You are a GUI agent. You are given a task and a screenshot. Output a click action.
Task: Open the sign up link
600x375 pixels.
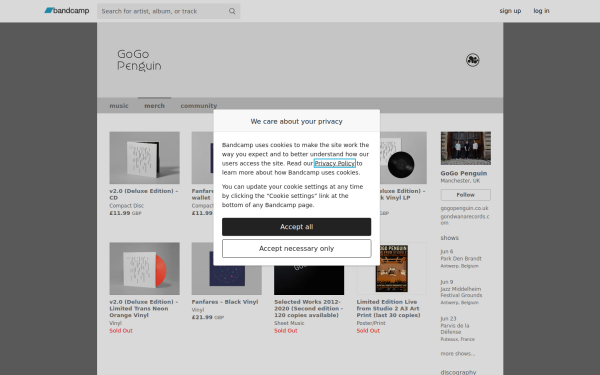pyautogui.click(x=510, y=11)
